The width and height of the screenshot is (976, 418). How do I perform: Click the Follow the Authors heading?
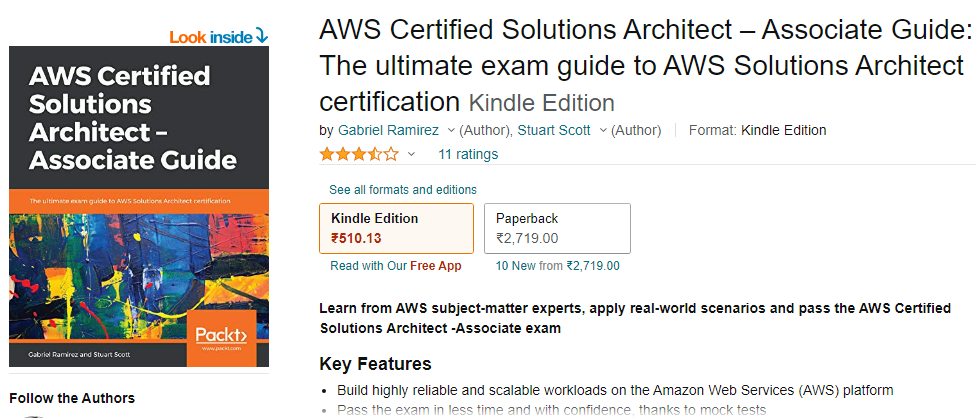point(72,398)
